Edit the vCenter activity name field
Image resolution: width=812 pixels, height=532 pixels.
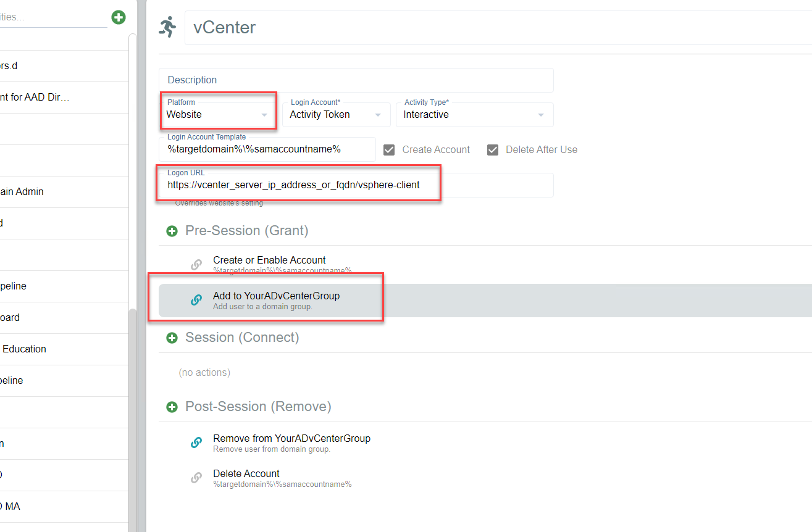pos(494,28)
